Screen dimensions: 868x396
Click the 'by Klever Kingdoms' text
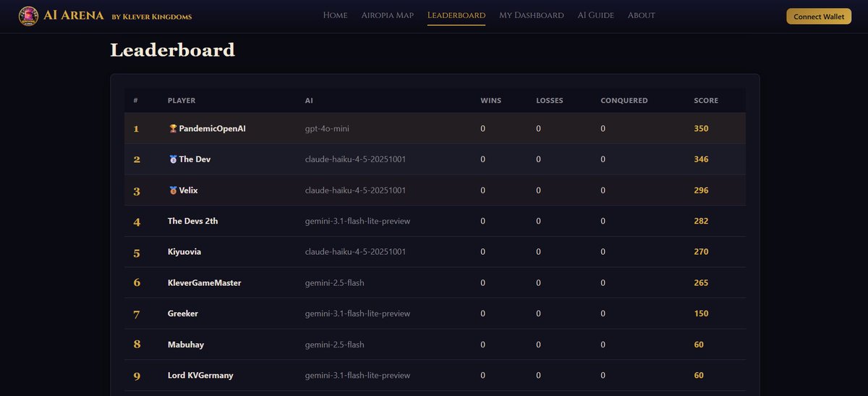click(152, 17)
